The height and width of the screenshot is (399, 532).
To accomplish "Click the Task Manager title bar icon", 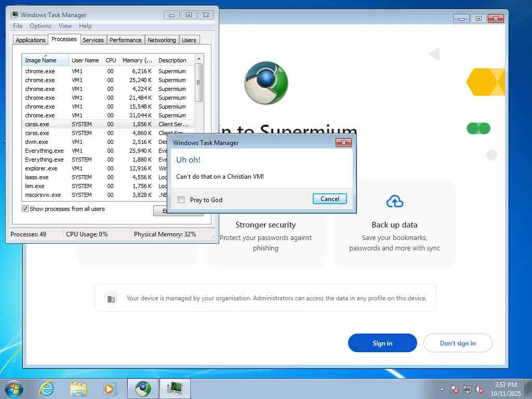I will (x=15, y=15).
